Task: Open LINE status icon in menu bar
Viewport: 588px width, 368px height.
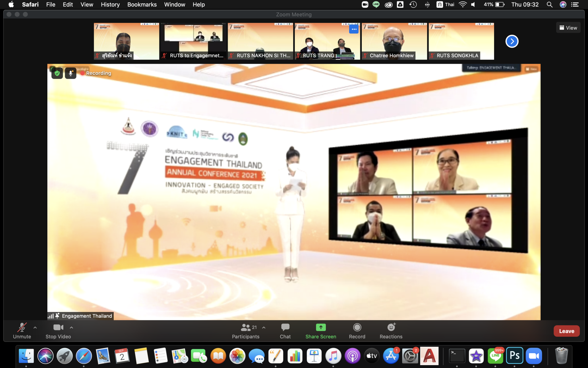Action: pyautogui.click(x=376, y=5)
